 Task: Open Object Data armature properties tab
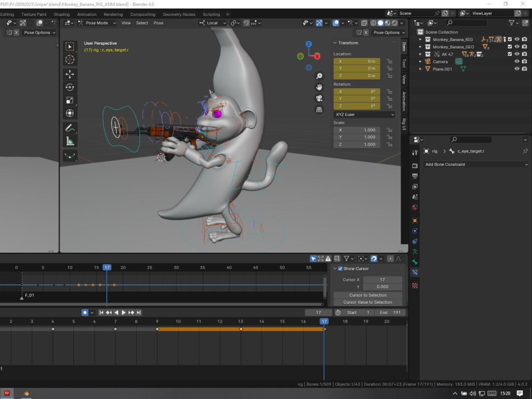414,252
